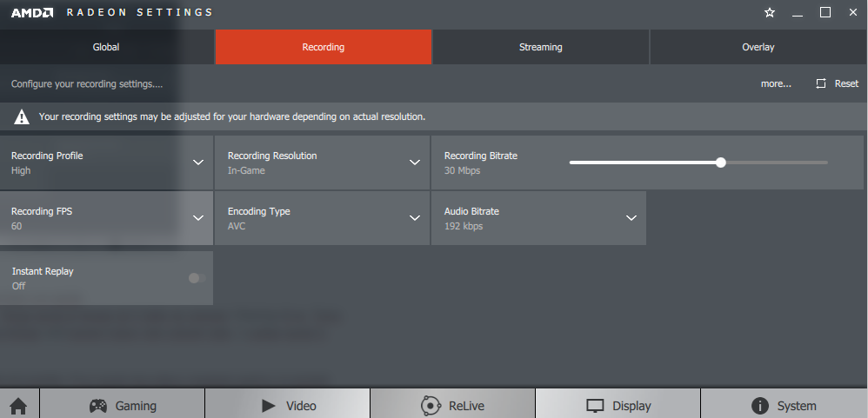Click the AMD logo

point(32,13)
